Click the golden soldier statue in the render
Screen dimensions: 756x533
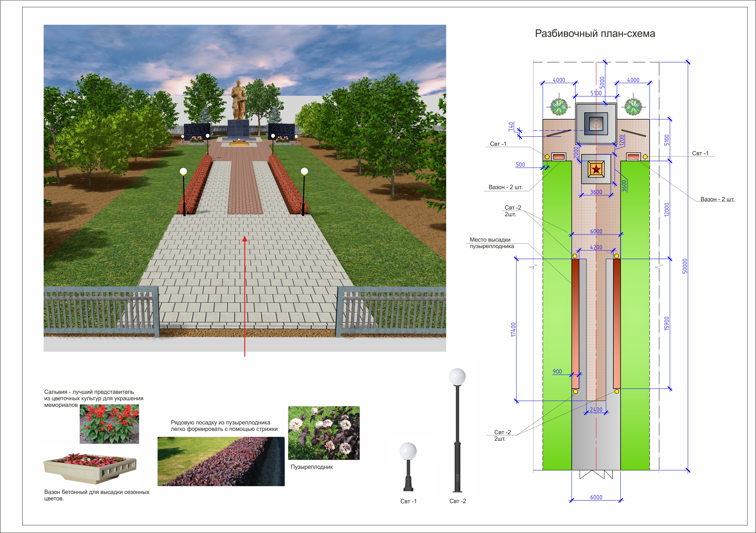(239, 100)
